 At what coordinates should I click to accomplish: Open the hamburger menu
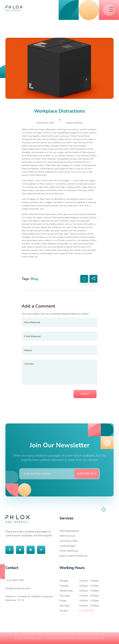(111, 9)
